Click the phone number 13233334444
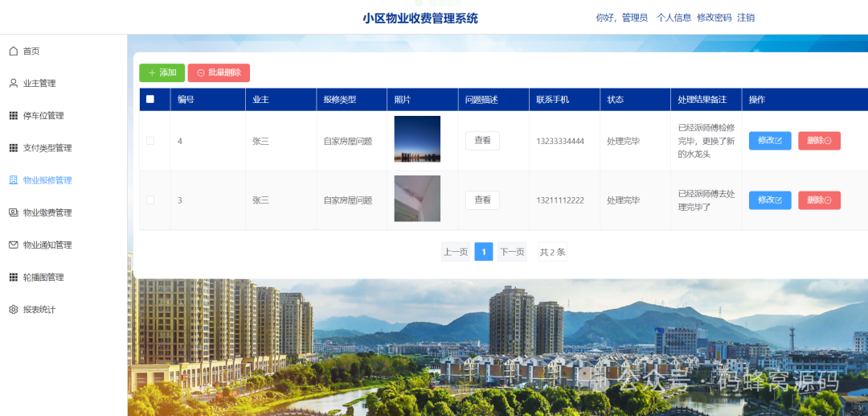This screenshot has width=868, height=416. pyautogui.click(x=559, y=142)
